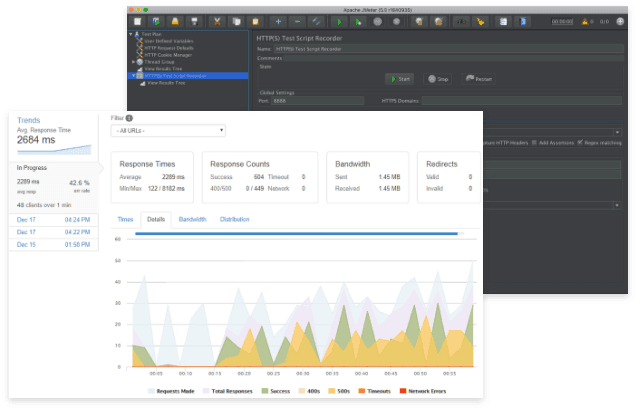
Task: Select Test Plan root in JMeter tree
Action: coord(152,34)
